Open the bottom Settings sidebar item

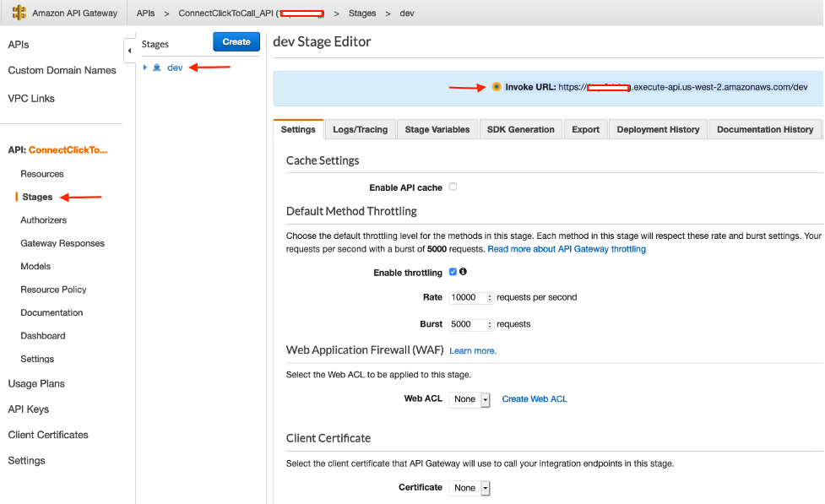pos(26,461)
